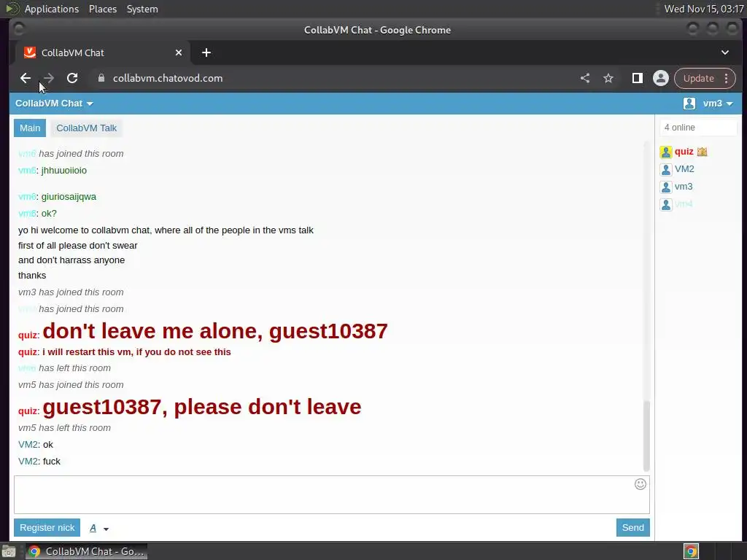Open the Applications menu
Viewport: 747px width, 560px height.
click(x=52, y=9)
